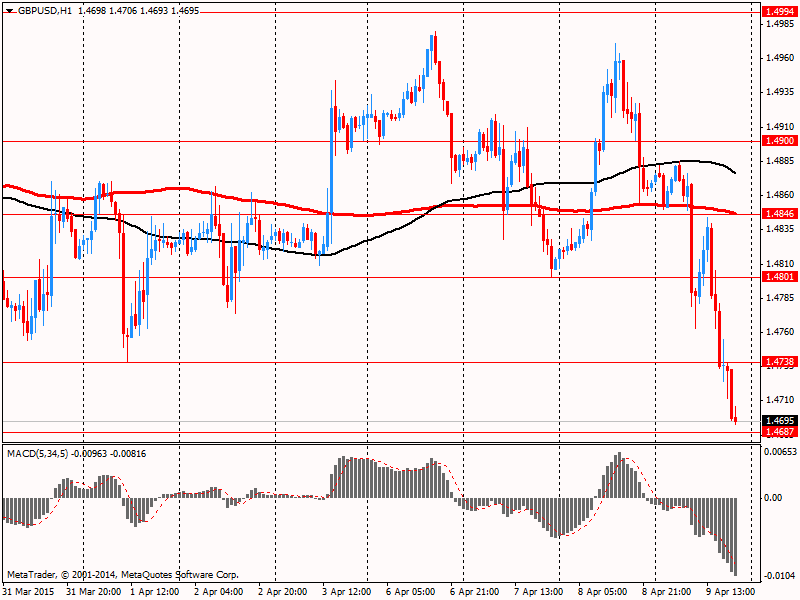Click the 1.4760 price scale value
The width and height of the screenshot is (800, 600).
click(780, 332)
